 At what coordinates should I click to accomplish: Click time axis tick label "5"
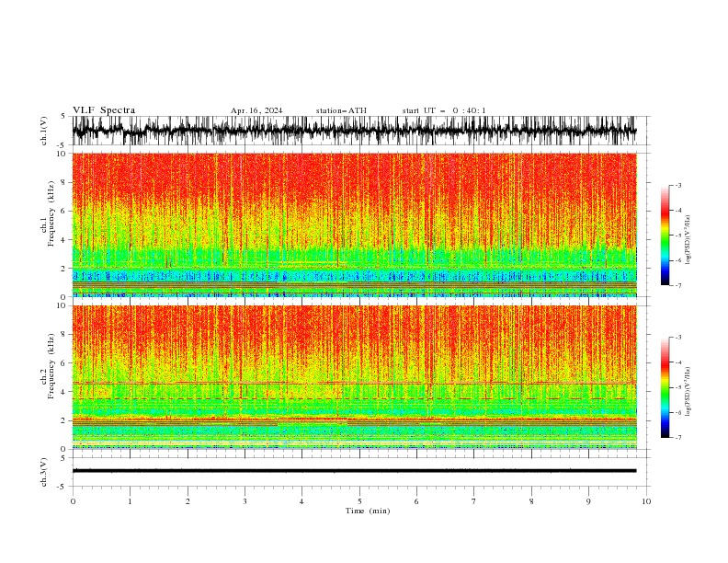click(x=359, y=501)
